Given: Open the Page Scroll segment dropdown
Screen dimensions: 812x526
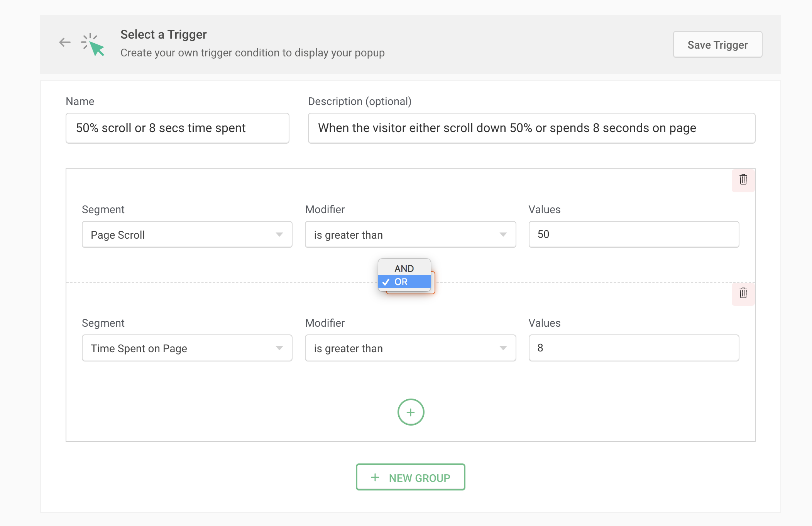Looking at the screenshot, I should [181, 234].
